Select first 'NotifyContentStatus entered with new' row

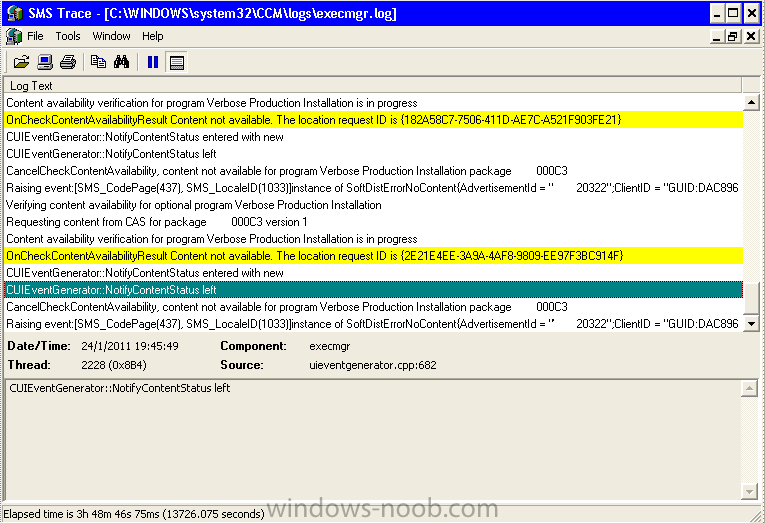coord(373,137)
